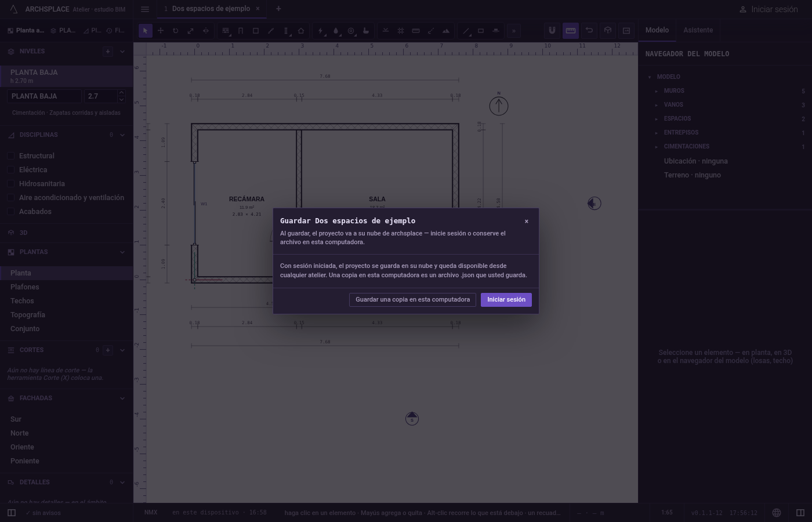This screenshot has width=812, height=522.
Task: Expand the MUROS tree node
Action: [x=657, y=91]
